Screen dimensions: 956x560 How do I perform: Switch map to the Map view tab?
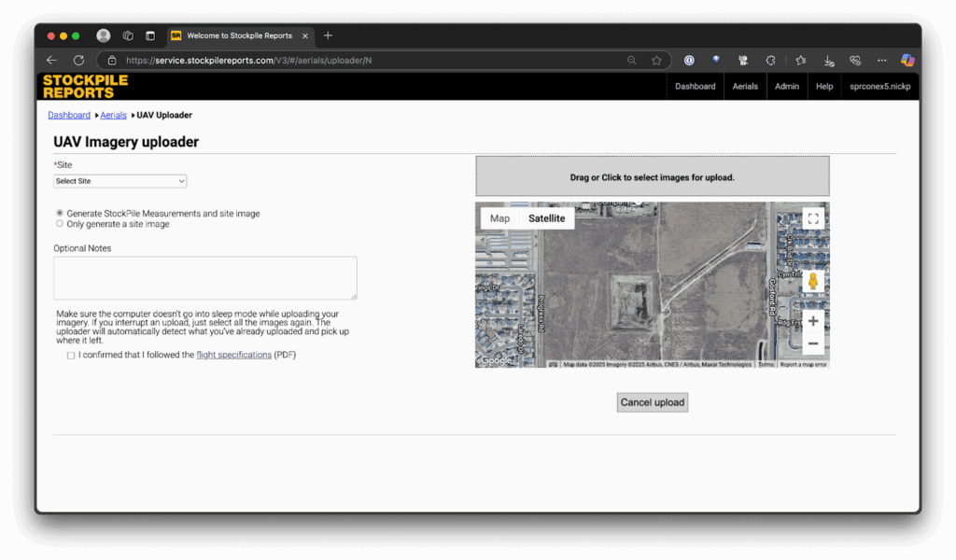pyautogui.click(x=499, y=218)
